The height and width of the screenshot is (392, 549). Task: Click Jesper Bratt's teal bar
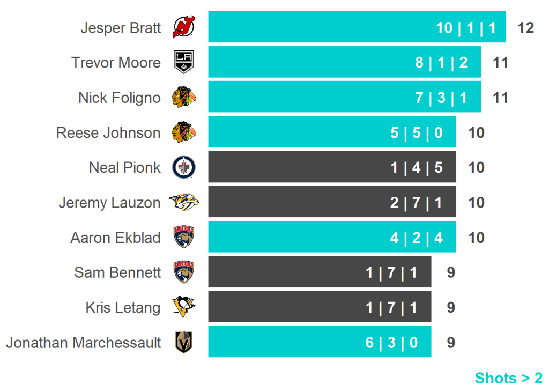pos(322,27)
